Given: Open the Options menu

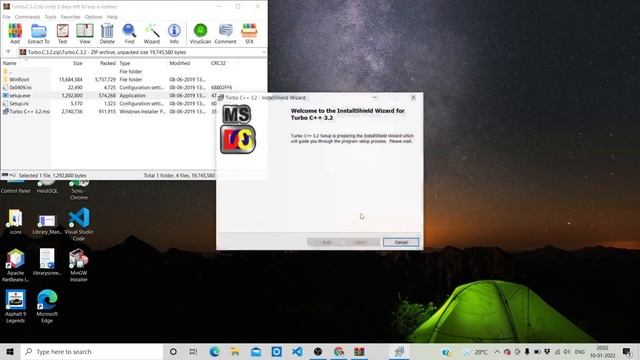Looking at the screenshot, I should point(93,17).
